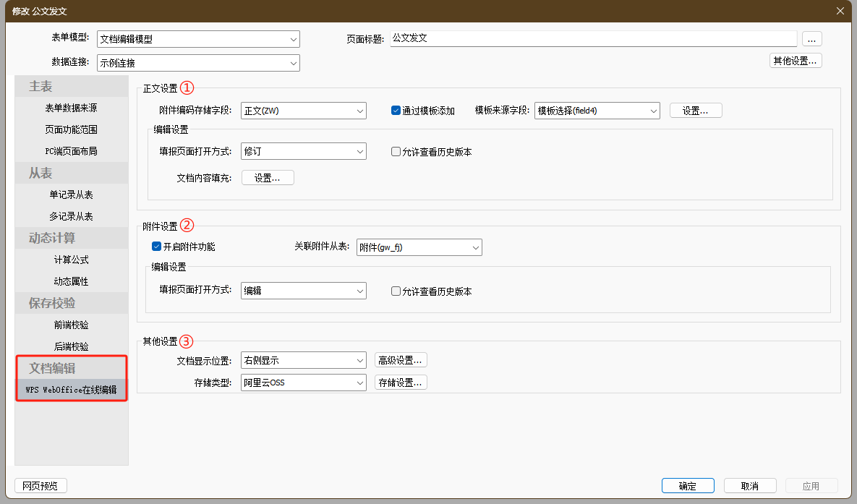
Task: Open the 表单模型 dropdown
Action: click(x=198, y=39)
